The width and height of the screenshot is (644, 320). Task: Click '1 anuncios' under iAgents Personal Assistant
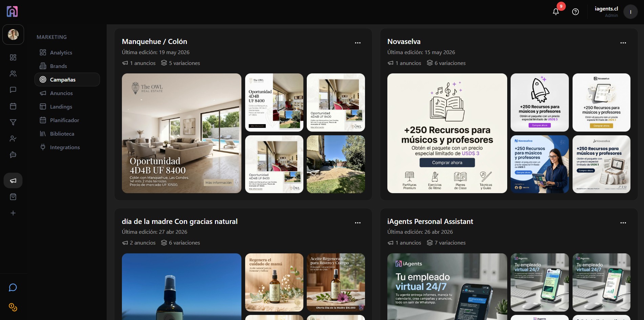point(404,243)
